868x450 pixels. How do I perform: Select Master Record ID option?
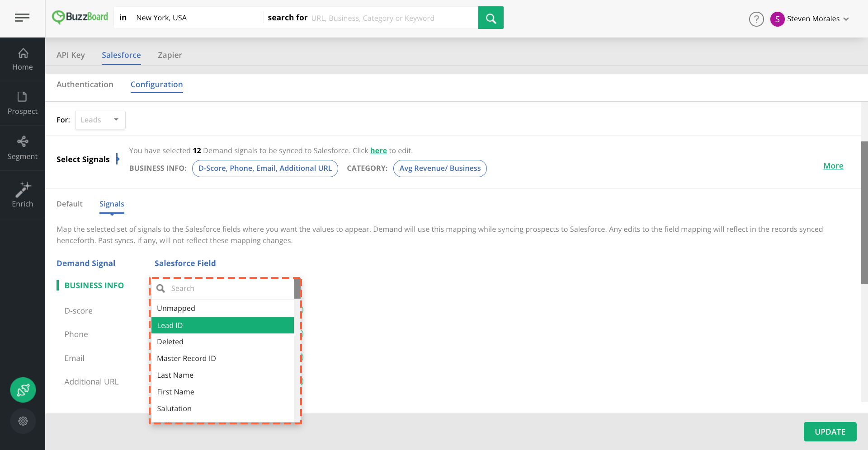point(222,358)
